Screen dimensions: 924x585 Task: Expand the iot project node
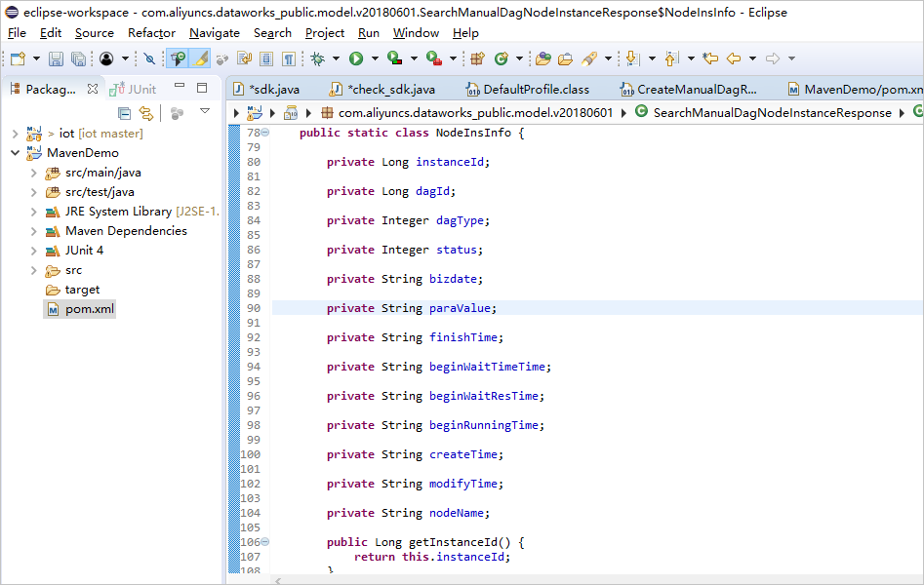pyautogui.click(x=16, y=134)
